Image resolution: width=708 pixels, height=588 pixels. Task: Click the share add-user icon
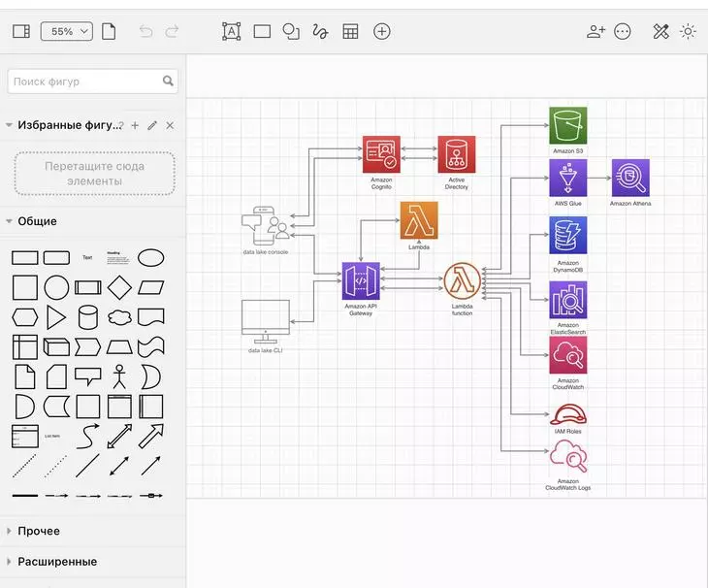[595, 31]
